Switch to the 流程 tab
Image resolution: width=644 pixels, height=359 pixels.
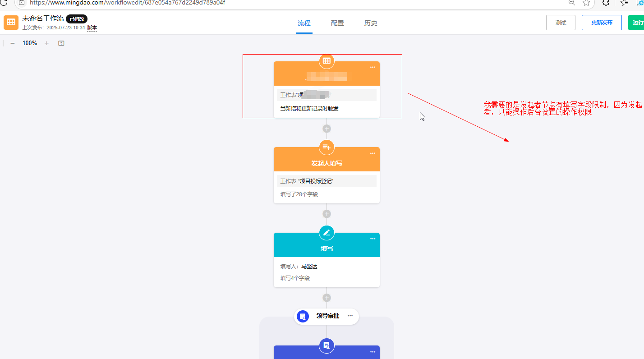coord(304,23)
